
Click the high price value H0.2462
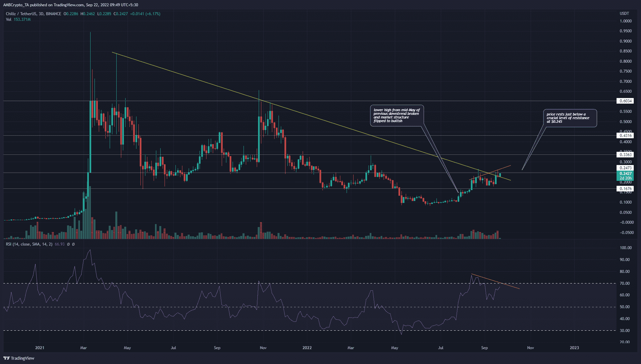point(88,14)
